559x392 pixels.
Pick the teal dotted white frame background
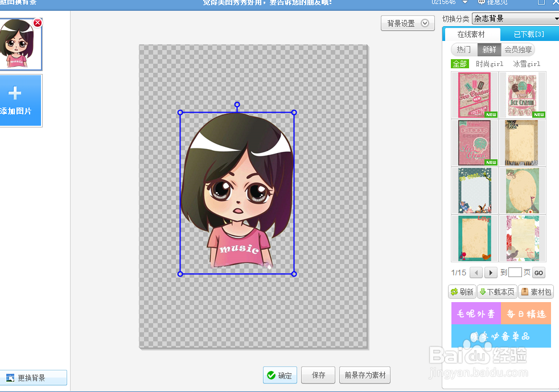point(475,191)
